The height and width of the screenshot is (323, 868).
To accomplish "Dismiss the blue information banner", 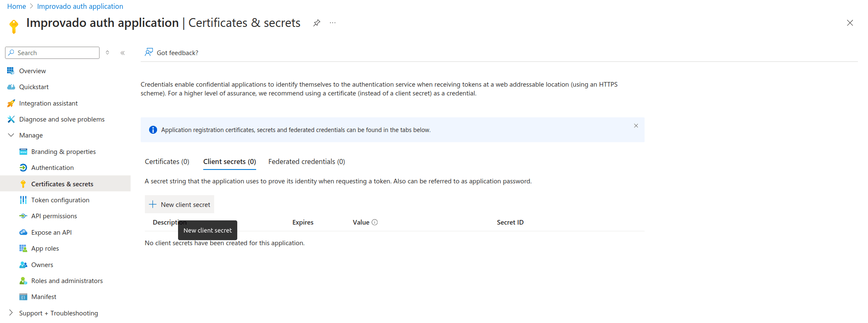I will coord(636,126).
